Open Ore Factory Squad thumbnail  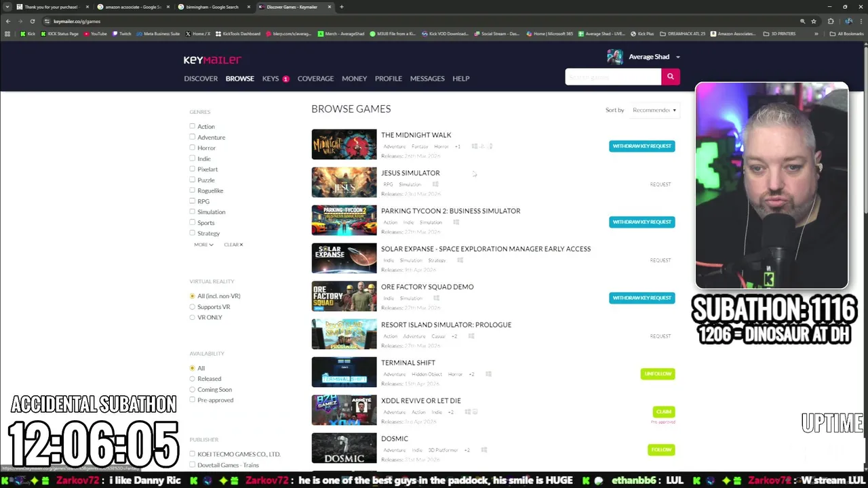coord(344,296)
